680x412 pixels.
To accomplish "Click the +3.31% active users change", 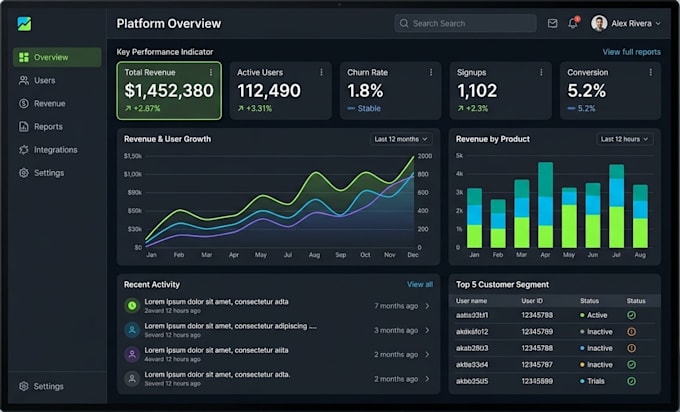I will click(x=259, y=108).
